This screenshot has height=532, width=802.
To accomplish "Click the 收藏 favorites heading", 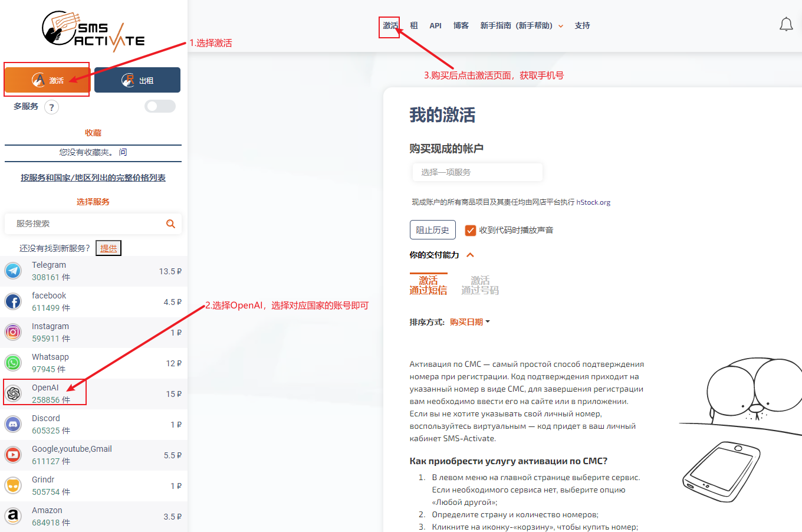I will (x=93, y=133).
